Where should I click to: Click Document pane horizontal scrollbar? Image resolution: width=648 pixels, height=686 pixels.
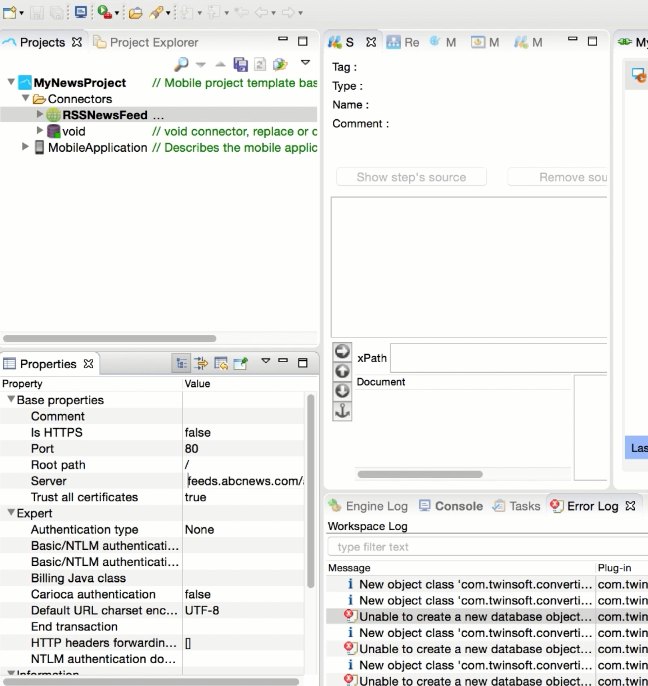click(420, 474)
